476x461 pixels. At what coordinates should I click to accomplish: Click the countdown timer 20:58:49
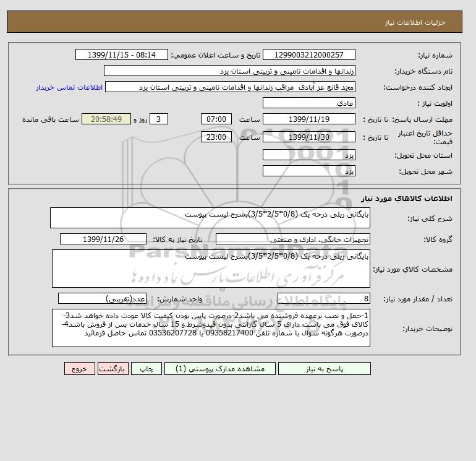click(106, 119)
